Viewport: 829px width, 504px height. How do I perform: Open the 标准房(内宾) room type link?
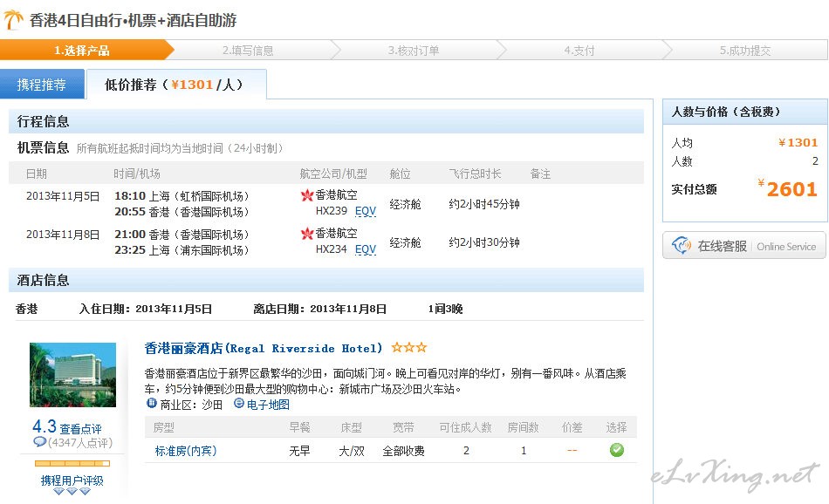[186, 451]
